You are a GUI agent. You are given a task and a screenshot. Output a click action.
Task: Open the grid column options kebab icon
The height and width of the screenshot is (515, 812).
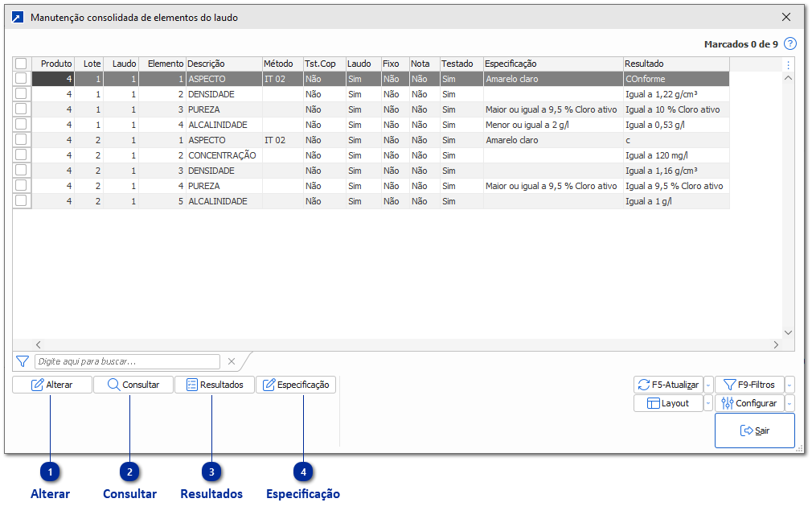(788, 64)
